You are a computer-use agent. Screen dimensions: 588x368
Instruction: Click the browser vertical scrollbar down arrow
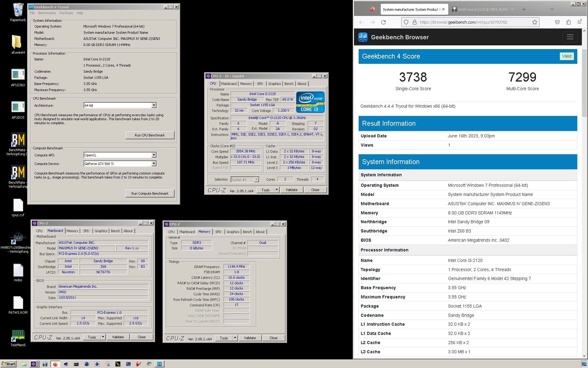coord(585,356)
